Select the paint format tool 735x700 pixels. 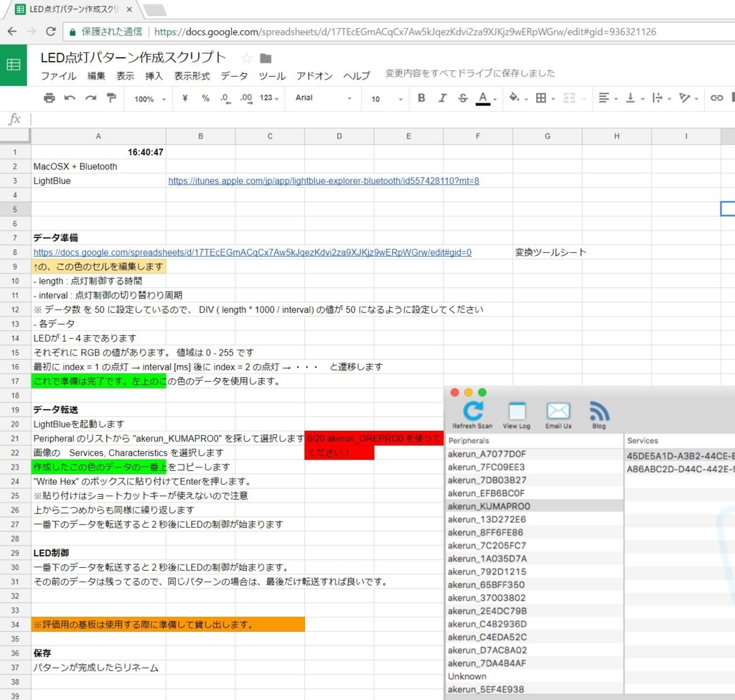[111, 98]
